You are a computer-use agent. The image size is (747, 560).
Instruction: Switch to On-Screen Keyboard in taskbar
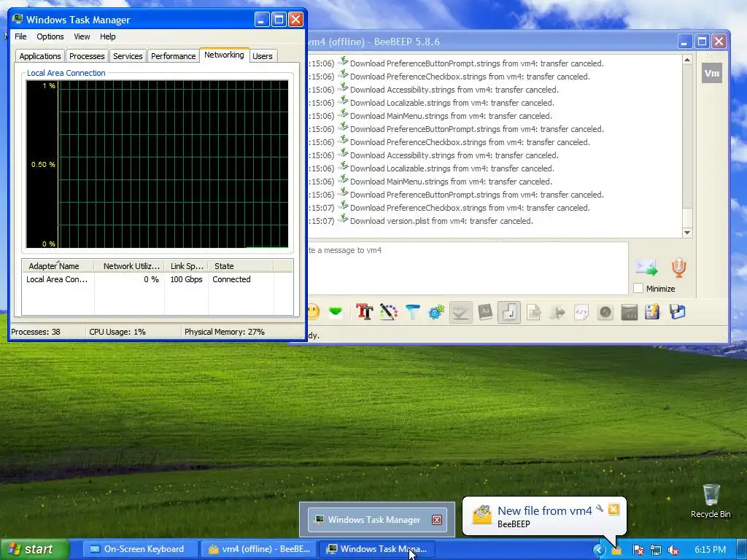click(x=141, y=549)
